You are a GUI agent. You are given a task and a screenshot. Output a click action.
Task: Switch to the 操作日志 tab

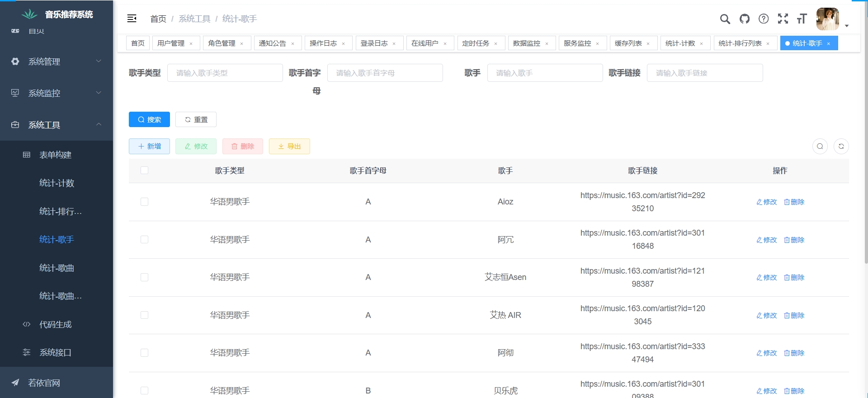tap(323, 43)
